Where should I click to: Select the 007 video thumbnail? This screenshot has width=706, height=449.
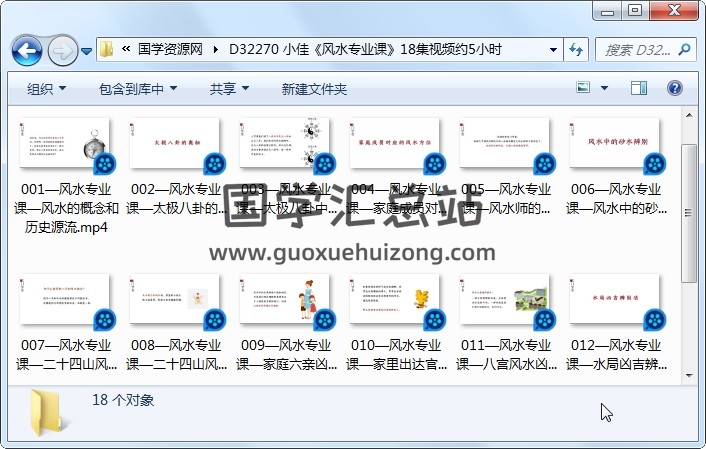pyautogui.click(x=66, y=301)
